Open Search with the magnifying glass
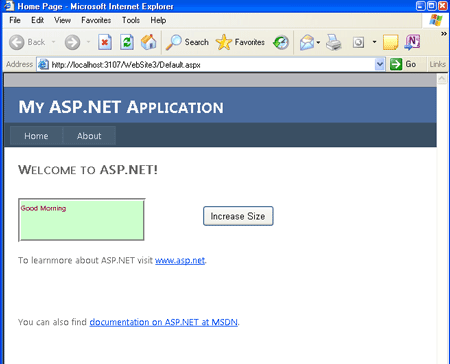 [x=187, y=42]
